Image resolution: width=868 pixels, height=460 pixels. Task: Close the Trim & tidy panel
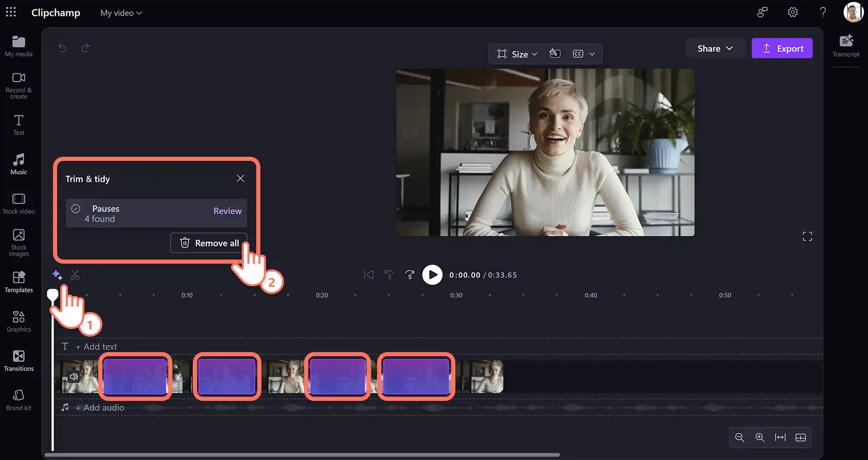(240, 178)
